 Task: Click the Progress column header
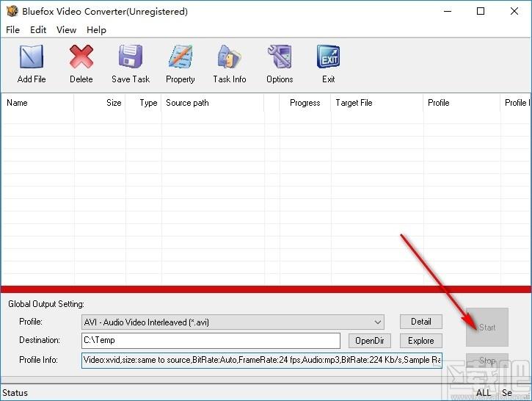click(x=305, y=103)
